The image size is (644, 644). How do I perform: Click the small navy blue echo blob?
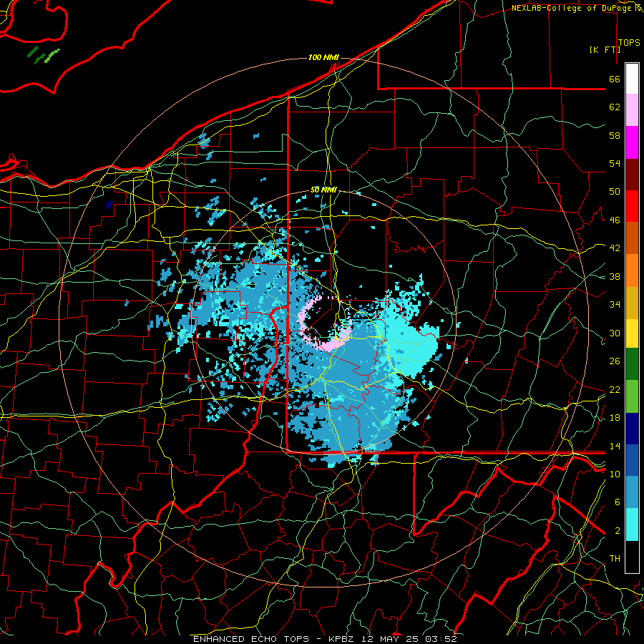click(x=109, y=204)
